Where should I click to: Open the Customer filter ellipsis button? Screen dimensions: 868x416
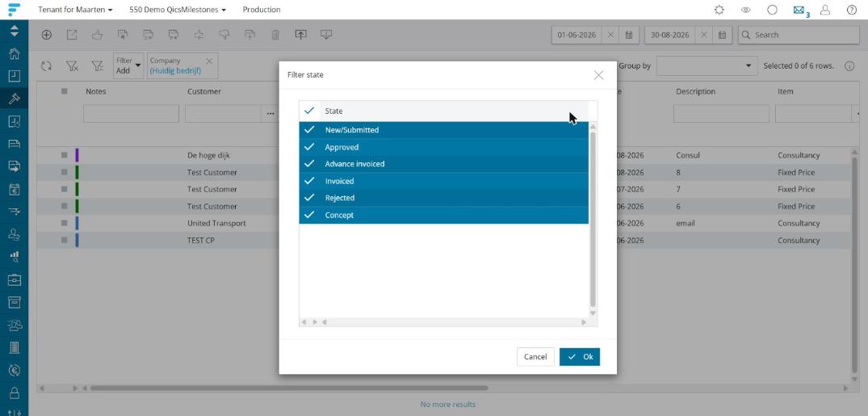270,114
